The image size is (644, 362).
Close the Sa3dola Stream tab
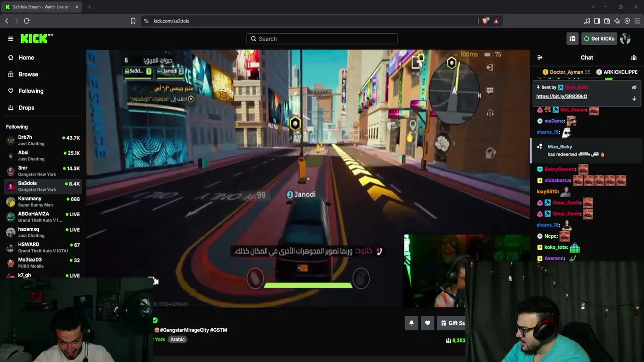point(76,7)
